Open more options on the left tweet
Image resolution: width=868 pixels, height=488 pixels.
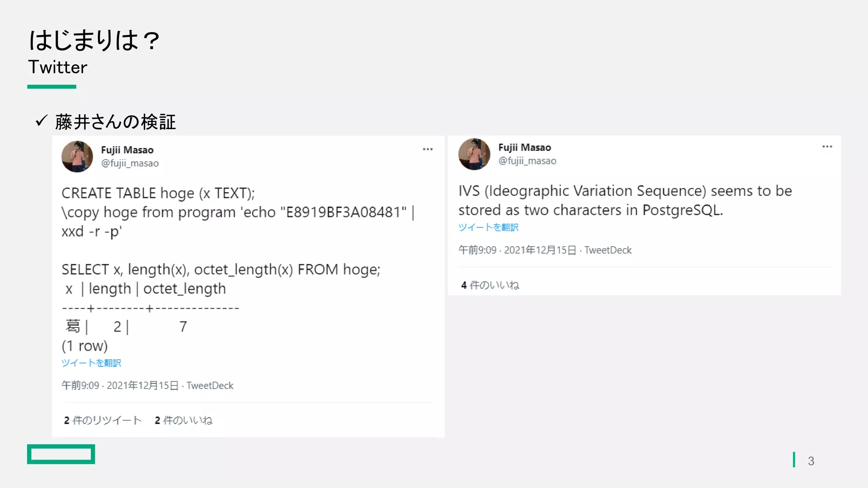tap(428, 149)
